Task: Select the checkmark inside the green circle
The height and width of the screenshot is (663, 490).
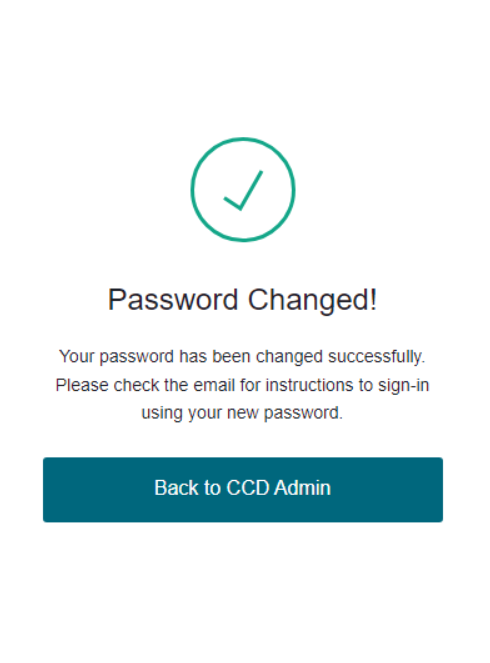Action: pyautogui.click(x=243, y=190)
